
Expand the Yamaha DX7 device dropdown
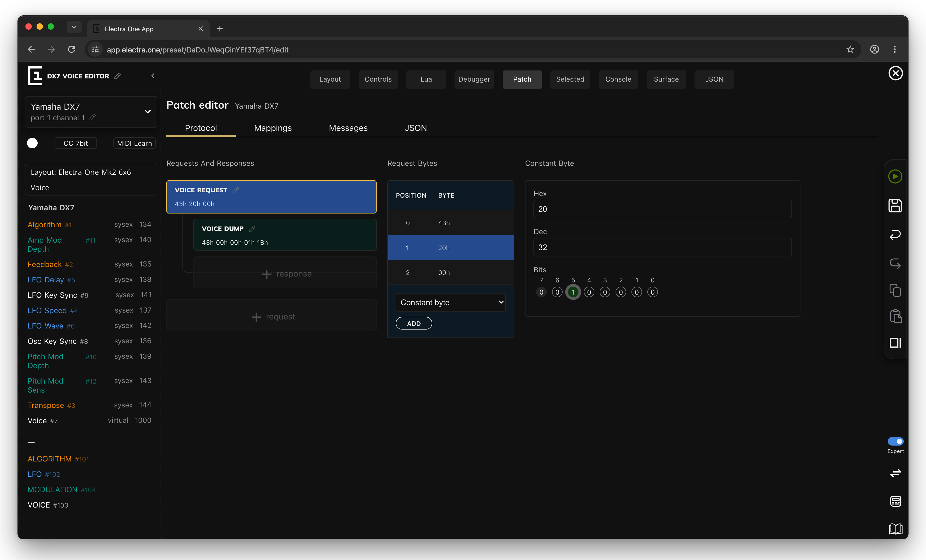point(148,112)
